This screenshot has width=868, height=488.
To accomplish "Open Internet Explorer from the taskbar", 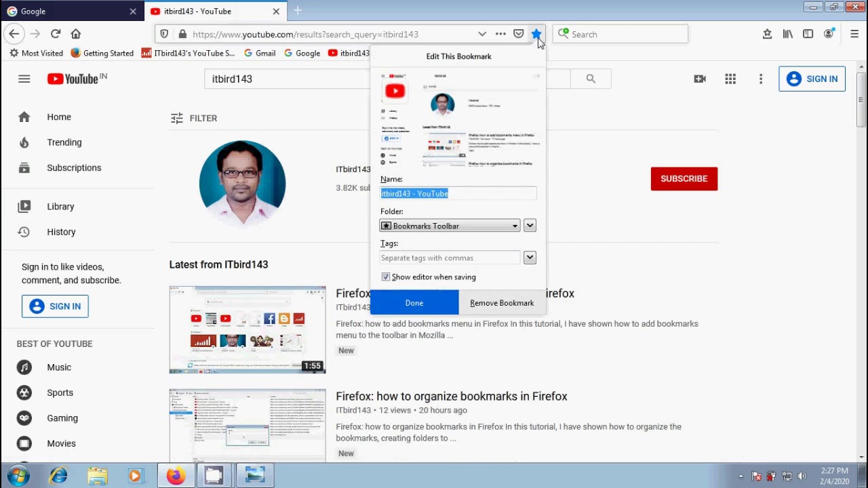I will (58, 476).
